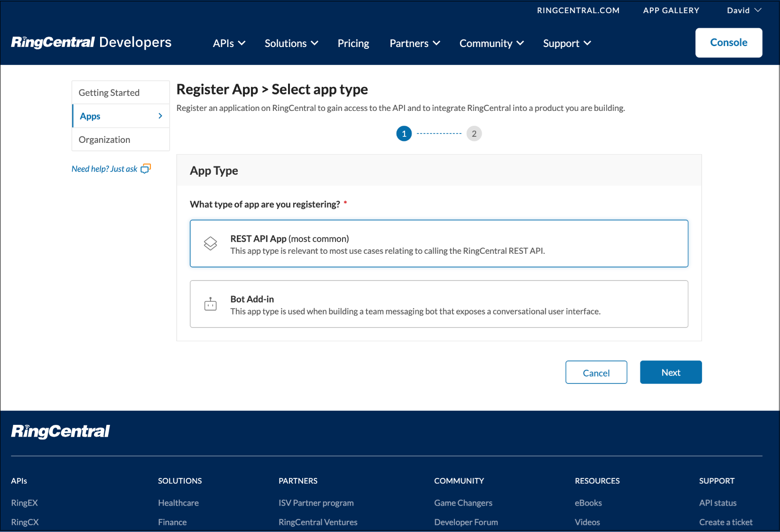The height and width of the screenshot is (532, 780).
Task: Open Finance footer link
Action: (172, 522)
